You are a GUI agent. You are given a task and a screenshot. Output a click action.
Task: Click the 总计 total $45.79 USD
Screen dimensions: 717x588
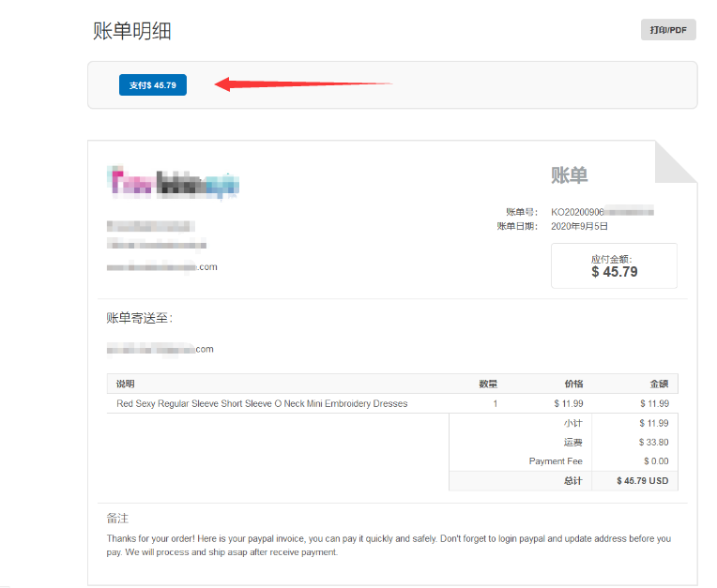(x=642, y=481)
